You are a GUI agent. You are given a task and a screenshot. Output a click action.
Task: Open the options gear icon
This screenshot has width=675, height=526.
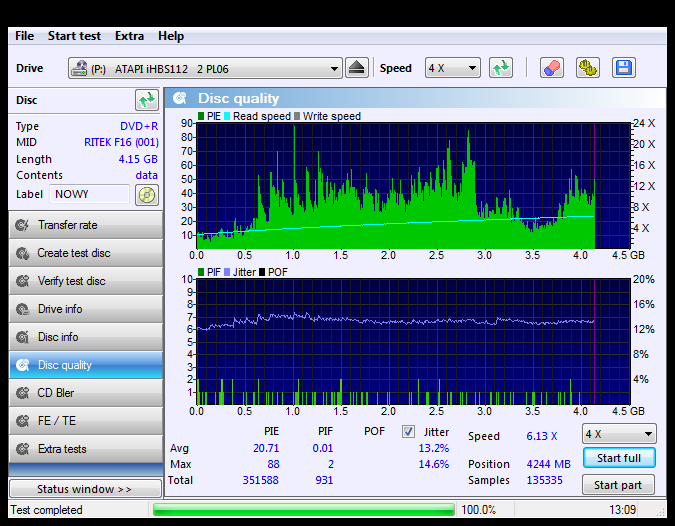coord(588,68)
